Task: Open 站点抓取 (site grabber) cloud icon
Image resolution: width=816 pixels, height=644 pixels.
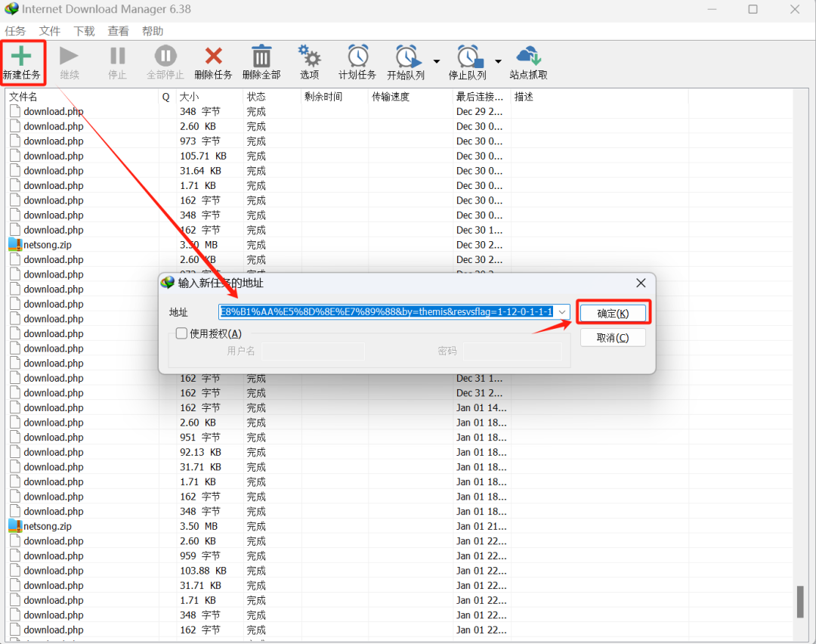Action: (x=529, y=56)
